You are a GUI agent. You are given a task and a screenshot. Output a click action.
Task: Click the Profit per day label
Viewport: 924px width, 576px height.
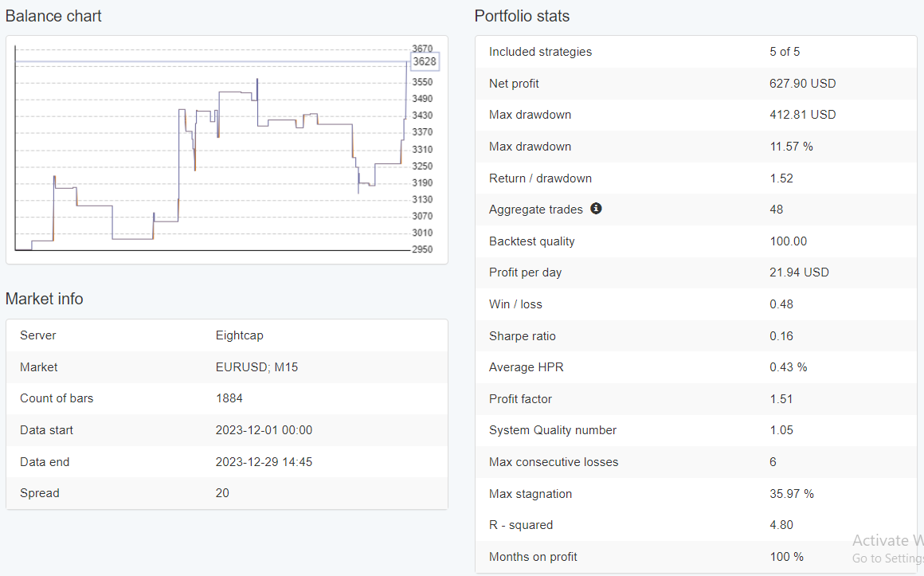click(525, 273)
